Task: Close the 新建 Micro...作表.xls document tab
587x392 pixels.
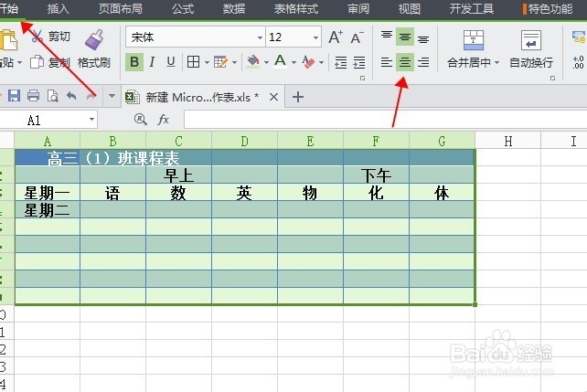Action: 273,97
